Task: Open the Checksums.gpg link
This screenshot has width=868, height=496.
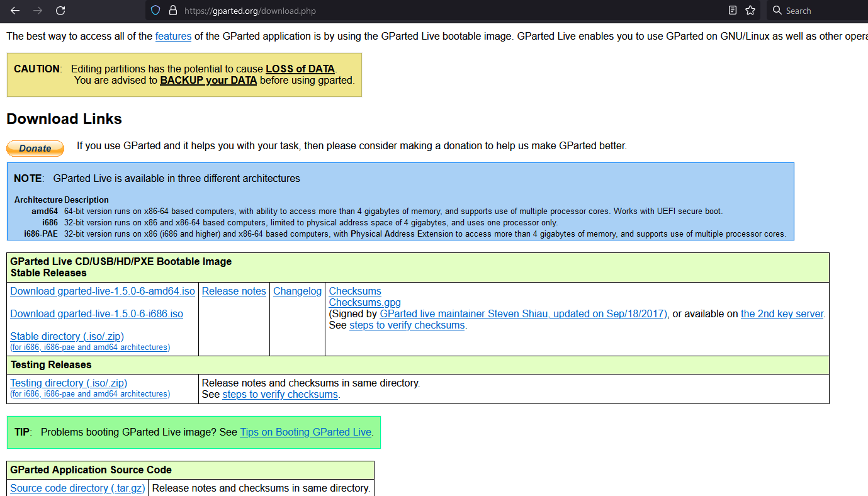Action: (364, 303)
